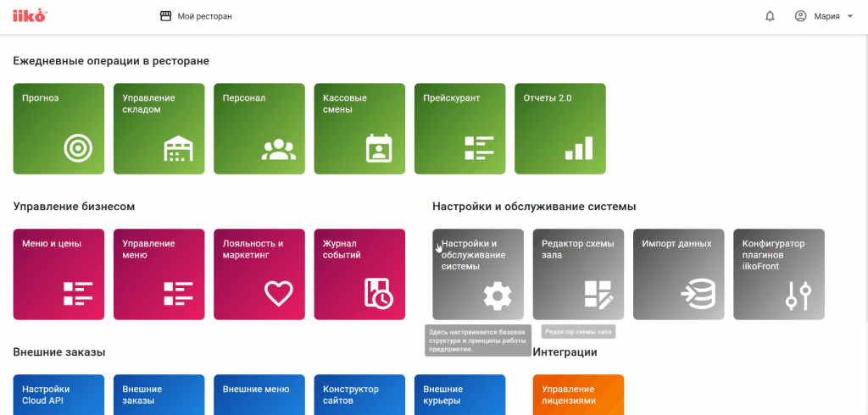Click the Импорт данных tile label
Image resolution: width=868 pixels, height=415 pixels.
pos(676,243)
